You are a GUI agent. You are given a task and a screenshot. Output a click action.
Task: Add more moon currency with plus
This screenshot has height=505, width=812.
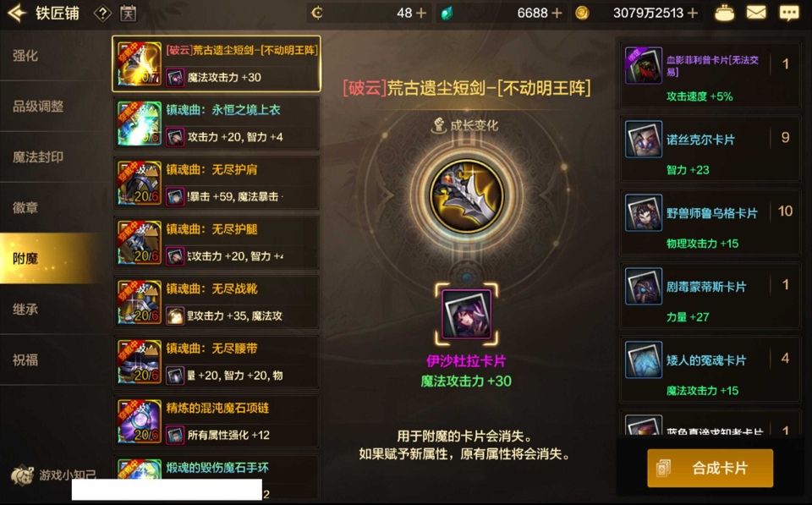[x=421, y=13]
